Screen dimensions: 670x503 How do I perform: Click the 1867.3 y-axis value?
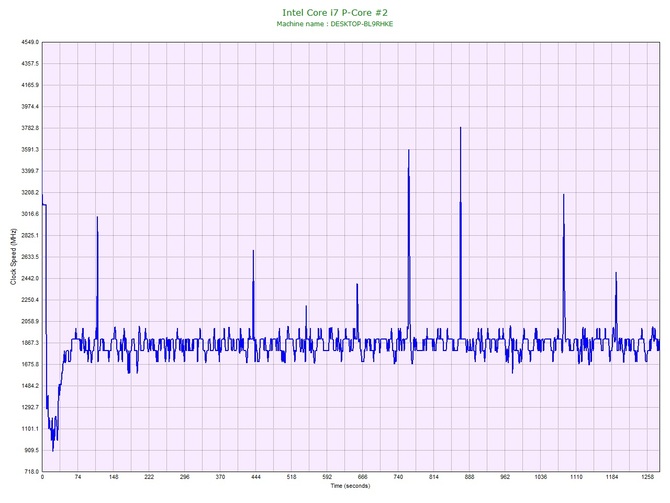click(x=30, y=343)
